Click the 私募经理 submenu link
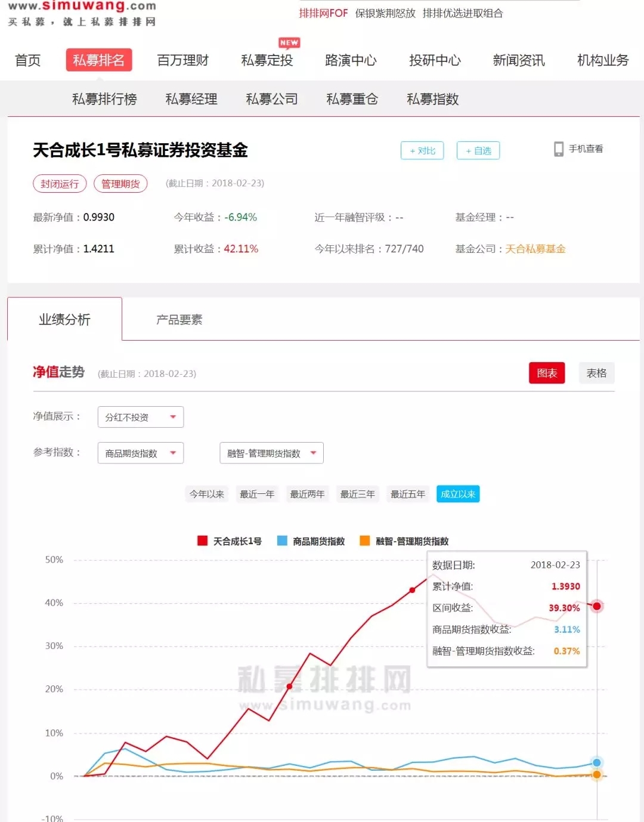 click(191, 99)
